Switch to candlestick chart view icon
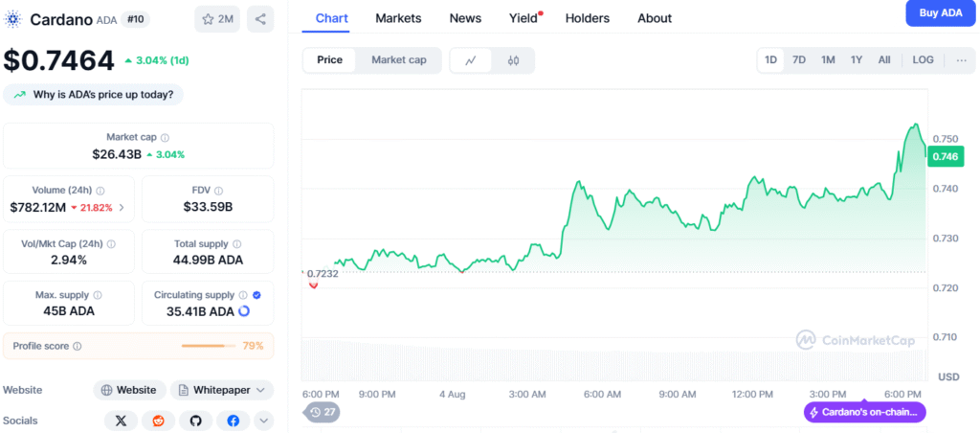The width and height of the screenshot is (980, 433). pyautogui.click(x=514, y=60)
